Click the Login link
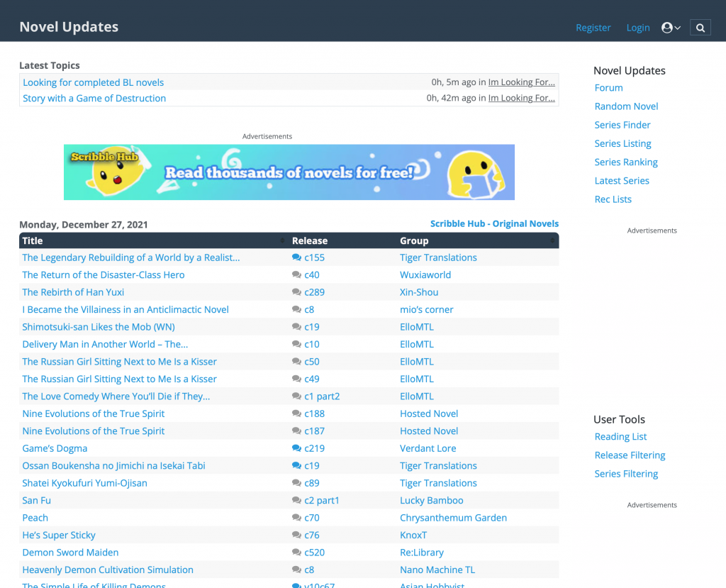This screenshot has height=588, width=726. (x=638, y=28)
